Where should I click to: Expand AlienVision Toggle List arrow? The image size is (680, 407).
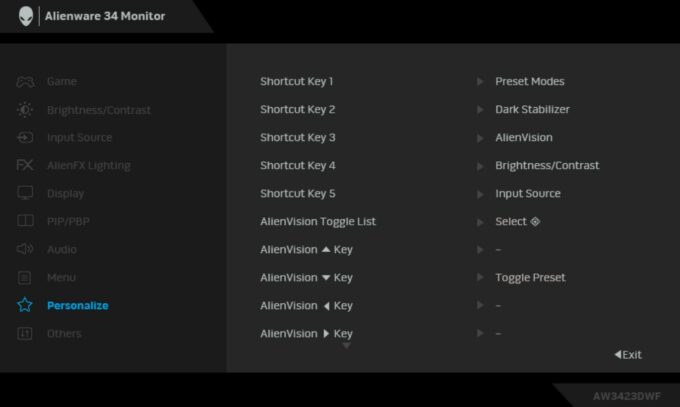tap(481, 222)
